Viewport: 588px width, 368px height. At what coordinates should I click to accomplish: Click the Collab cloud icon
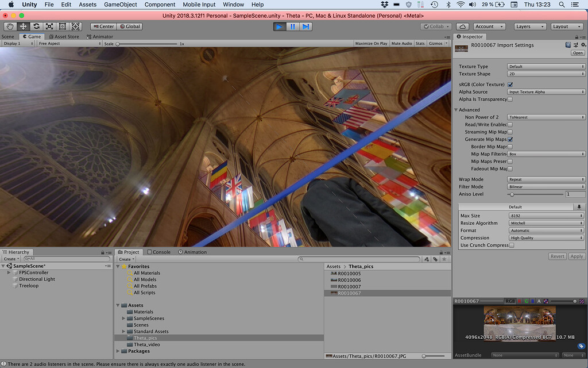(462, 26)
